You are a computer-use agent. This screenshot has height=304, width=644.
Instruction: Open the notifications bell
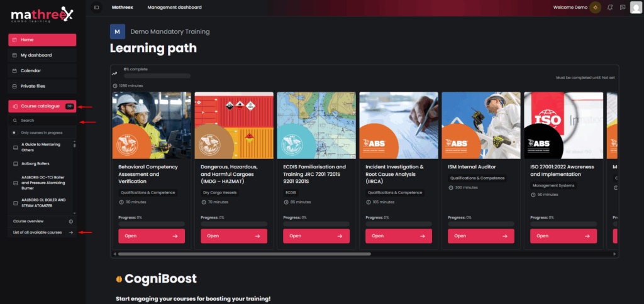610,8
